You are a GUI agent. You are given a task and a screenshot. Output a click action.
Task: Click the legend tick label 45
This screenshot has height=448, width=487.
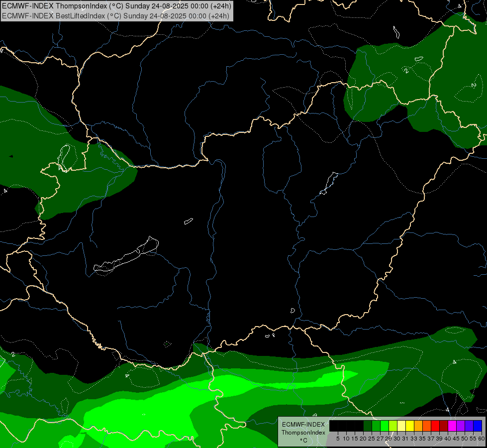pos(456,439)
